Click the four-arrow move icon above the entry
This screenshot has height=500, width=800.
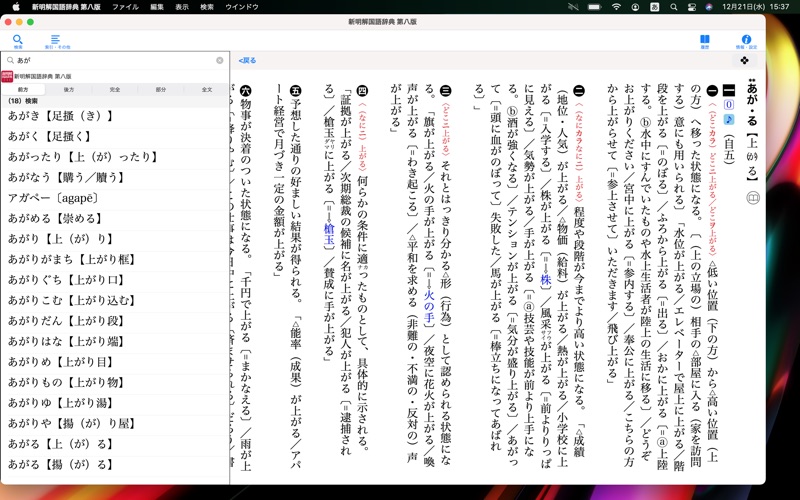coord(744,61)
